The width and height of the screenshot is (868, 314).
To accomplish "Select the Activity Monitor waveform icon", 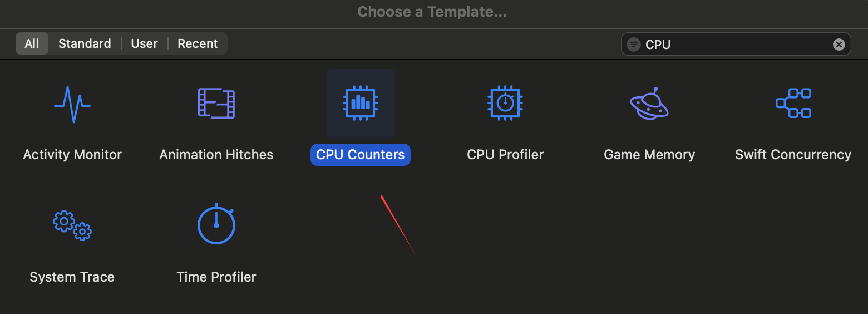I will pos(72,104).
